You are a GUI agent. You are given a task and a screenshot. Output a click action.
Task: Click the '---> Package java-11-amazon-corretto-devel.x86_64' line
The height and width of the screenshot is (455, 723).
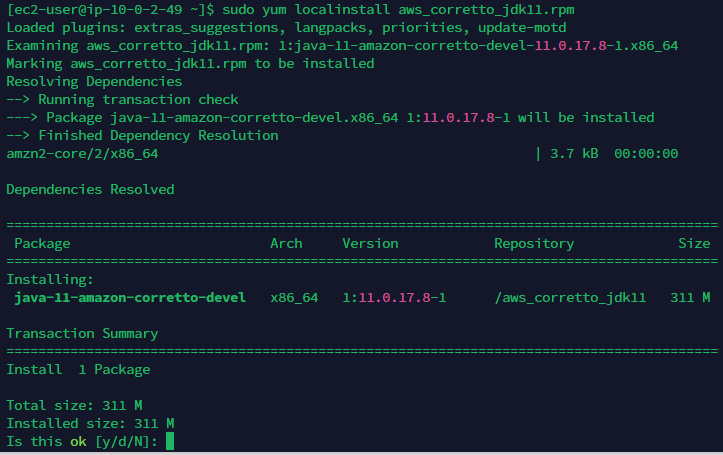[330, 118]
